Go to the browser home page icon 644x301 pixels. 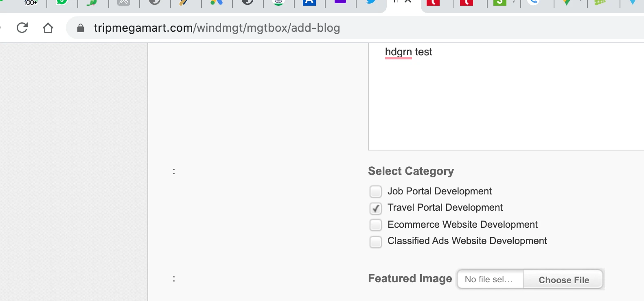tap(48, 28)
